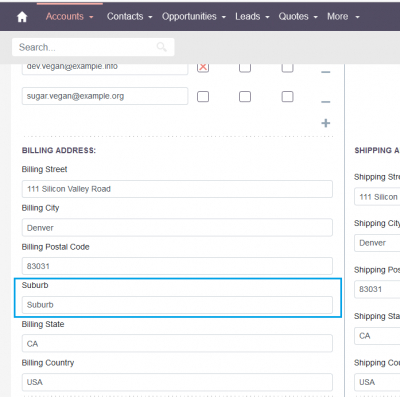The width and height of the screenshot is (400, 397).
Task: Click the Billing Country label
Action: point(48,363)
